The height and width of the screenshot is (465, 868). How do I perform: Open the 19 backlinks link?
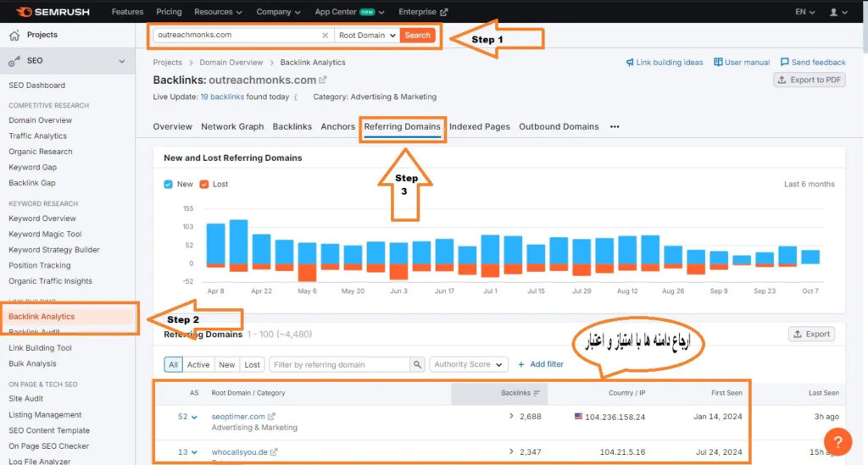pos(222,97)
